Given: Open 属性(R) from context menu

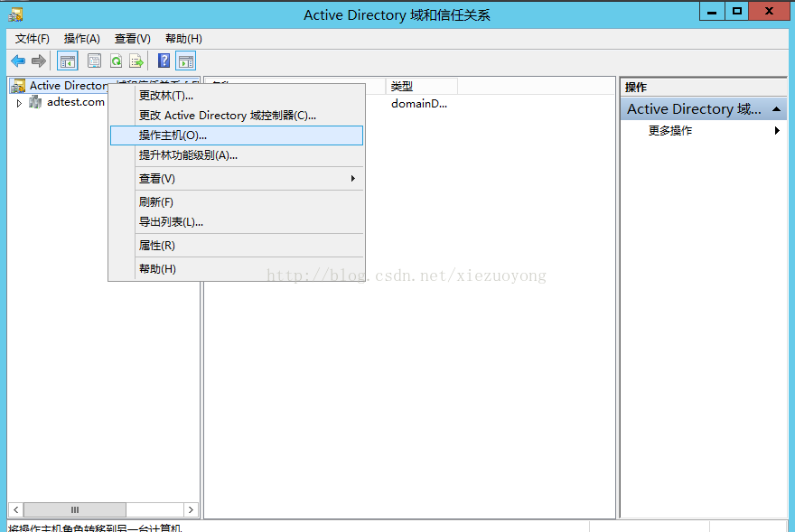Looking at the screenshot, I should (237, 246).
